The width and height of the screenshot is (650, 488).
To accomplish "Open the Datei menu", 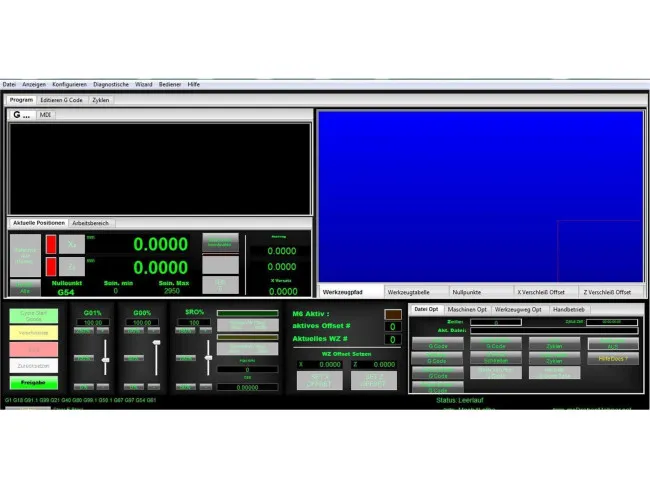I will coord(9,85).
